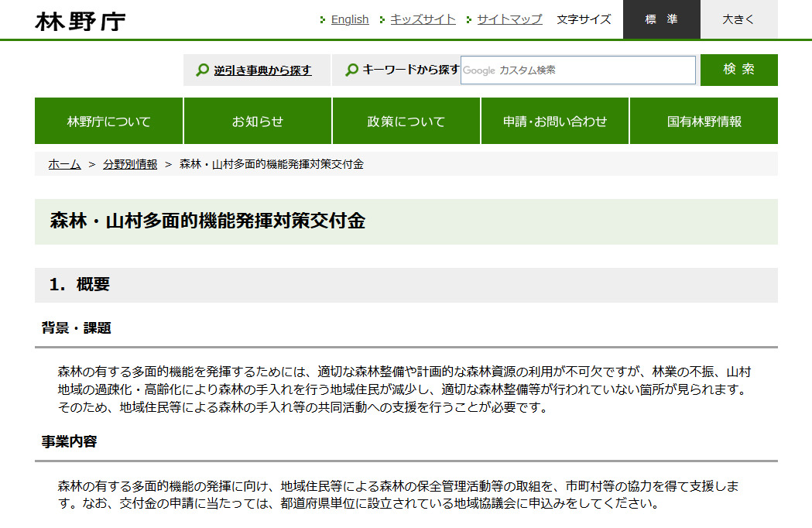Go to 申請・お問い合わせ section
This screenshot has width=812, height=528.
(x=555, y=122)
